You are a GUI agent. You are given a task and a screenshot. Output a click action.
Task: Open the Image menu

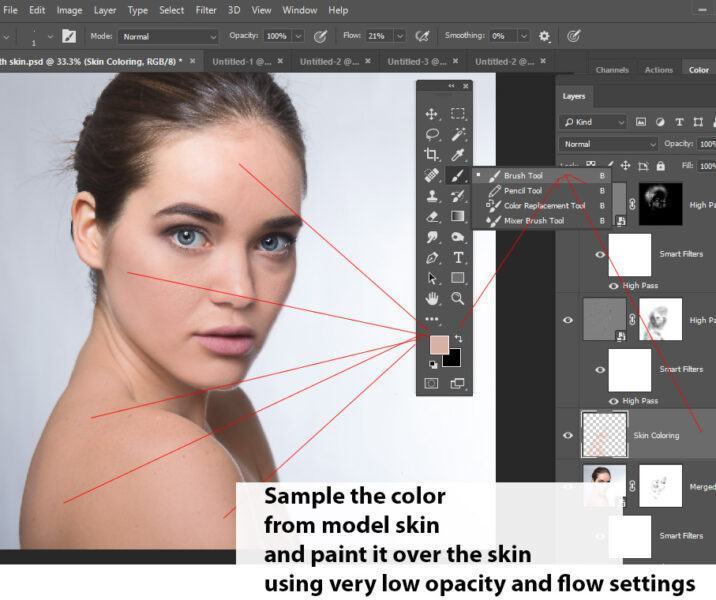click(x=69, y=10)
